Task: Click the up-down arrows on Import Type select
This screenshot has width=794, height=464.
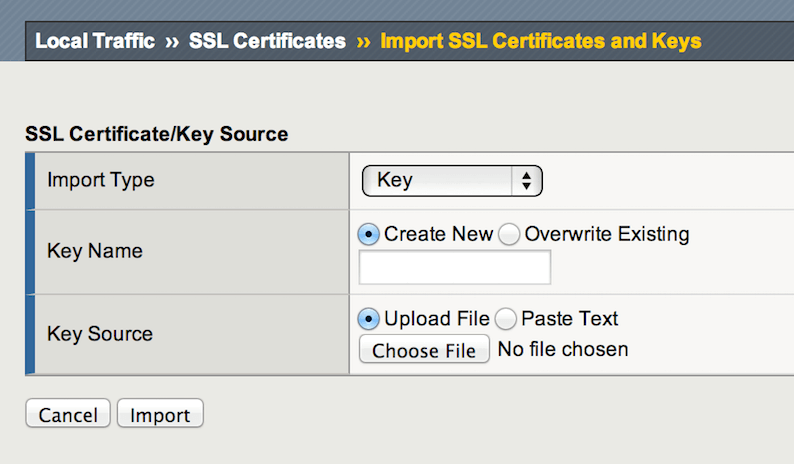Action: point(526,181)
